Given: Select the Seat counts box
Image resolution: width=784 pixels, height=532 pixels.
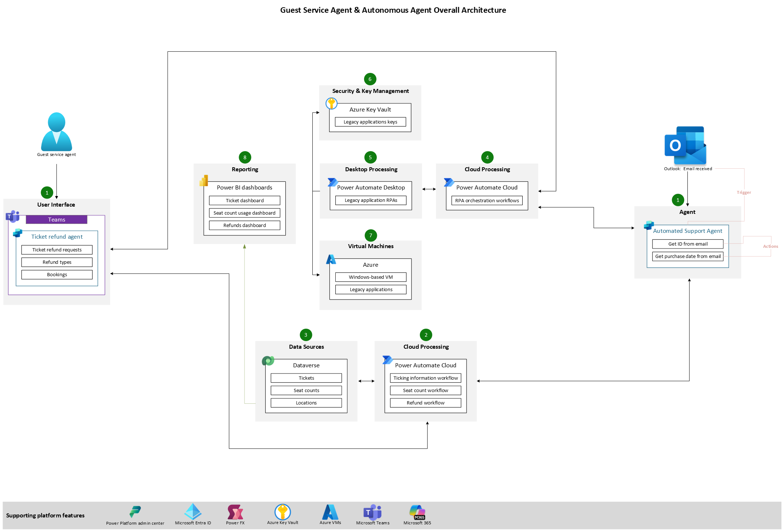Looking at the screenshot, I should tap(306, 390).
